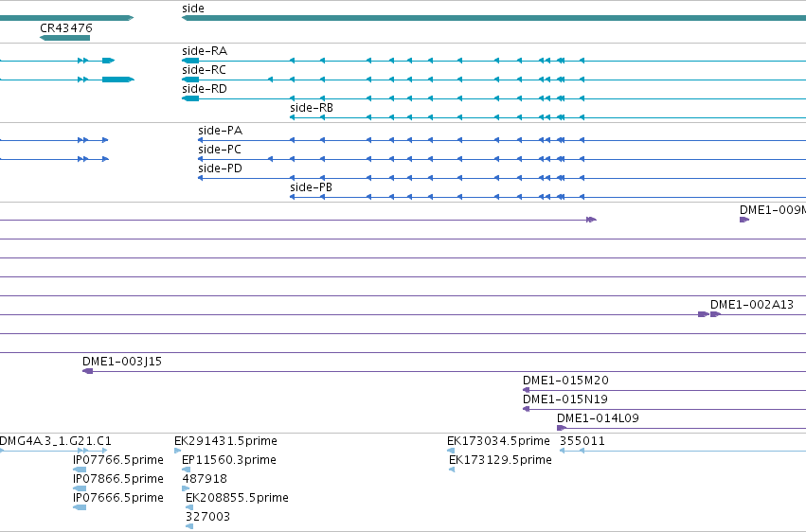Click the 327003 feature arrow

tap(189, 526)
